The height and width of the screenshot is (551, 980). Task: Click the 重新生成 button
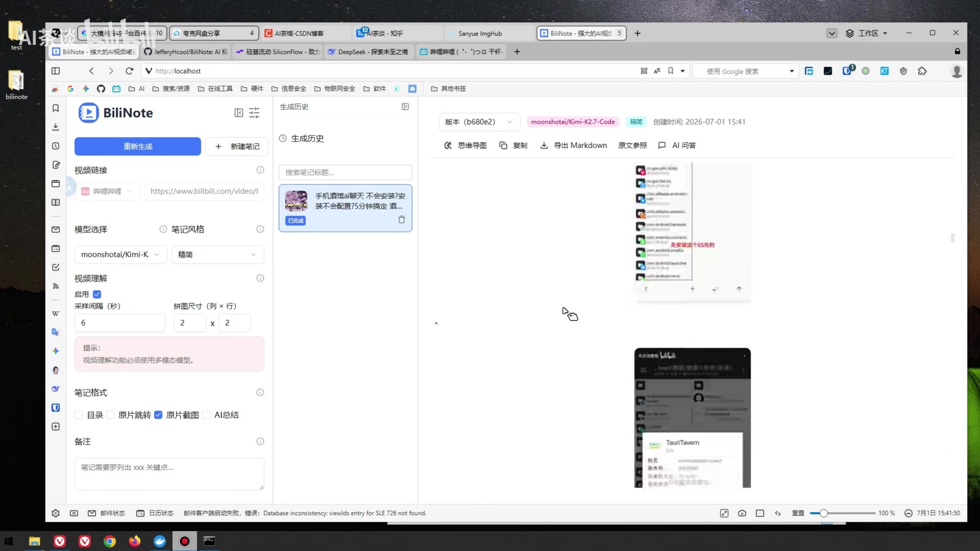pyautogui.click(x=138, y=146)
